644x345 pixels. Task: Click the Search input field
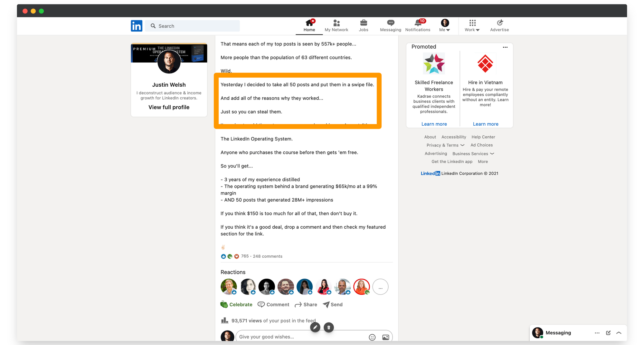pos(192,26)
